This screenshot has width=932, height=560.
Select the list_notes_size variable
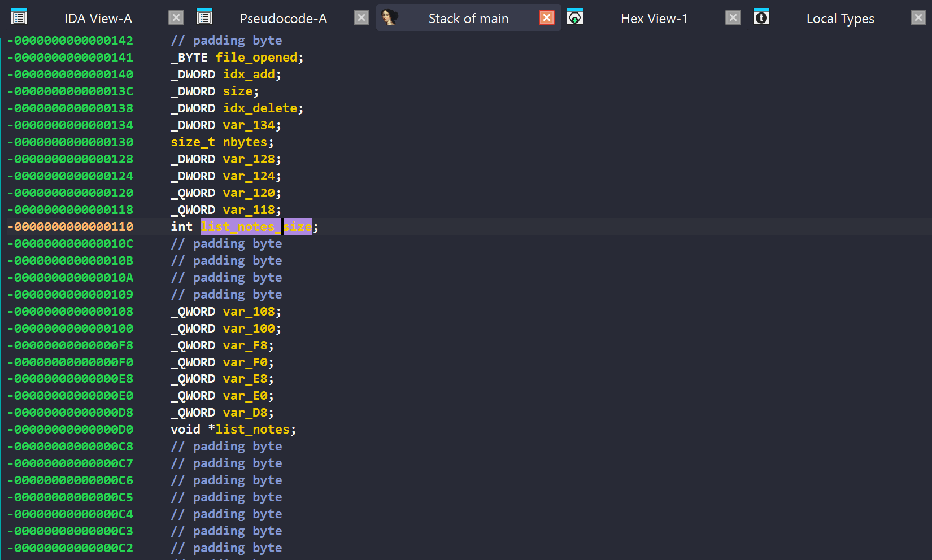tap(256, 227)
